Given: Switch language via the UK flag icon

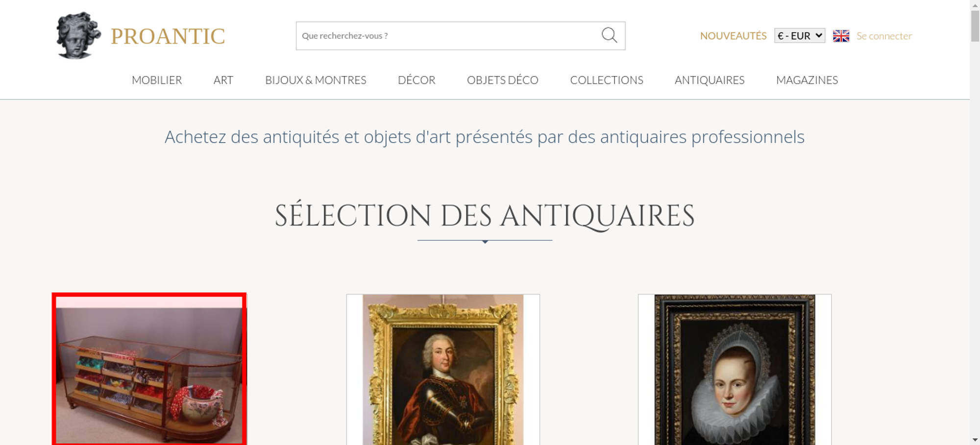Looking at the screenshot, I should (x=841, y=36).
